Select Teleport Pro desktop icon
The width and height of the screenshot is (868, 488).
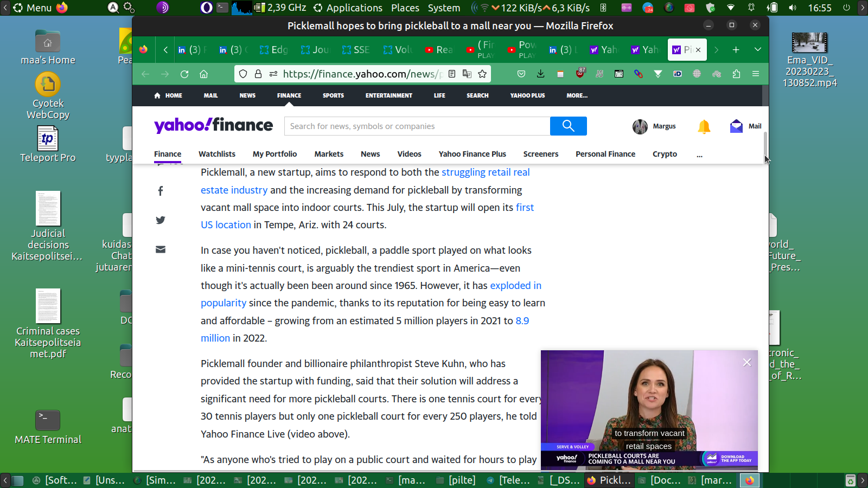(x=48, y=145)
